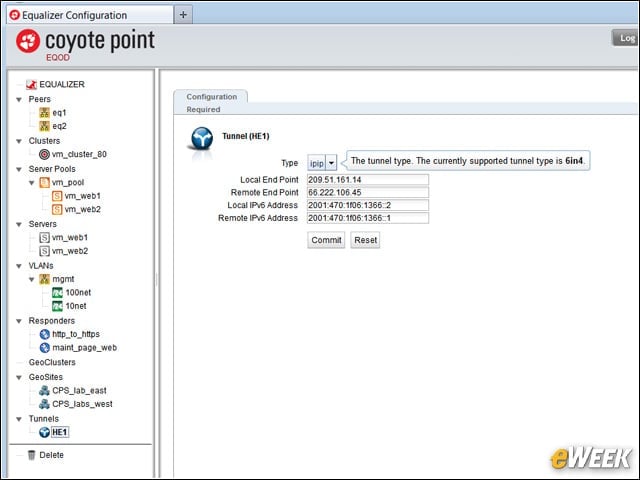Open a new browser tab with plus

(183, 15)
